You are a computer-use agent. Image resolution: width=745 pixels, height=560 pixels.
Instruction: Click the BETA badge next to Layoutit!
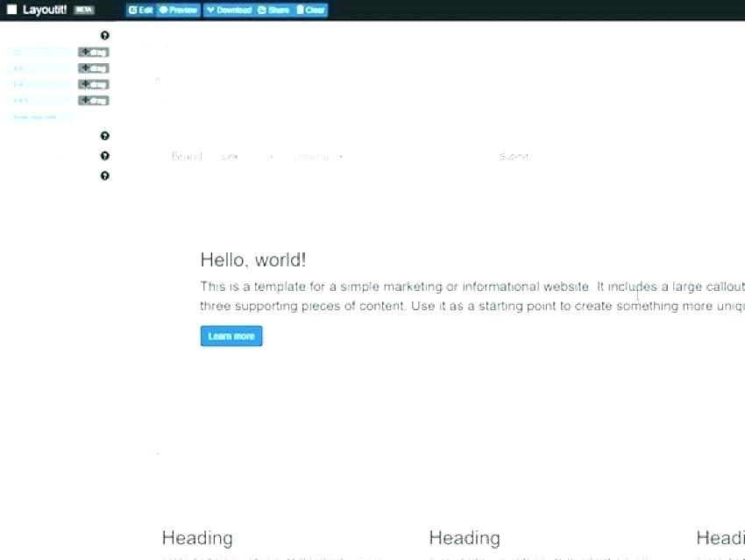(x=84, y=10)
